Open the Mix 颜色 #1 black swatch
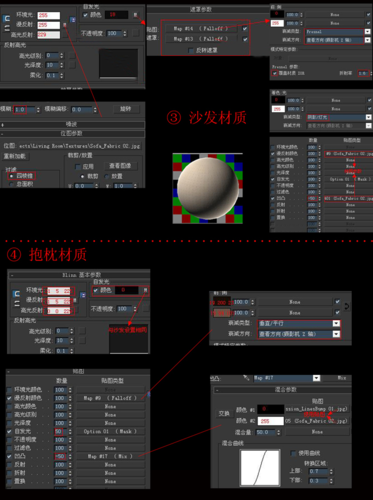 pos(270,409)
